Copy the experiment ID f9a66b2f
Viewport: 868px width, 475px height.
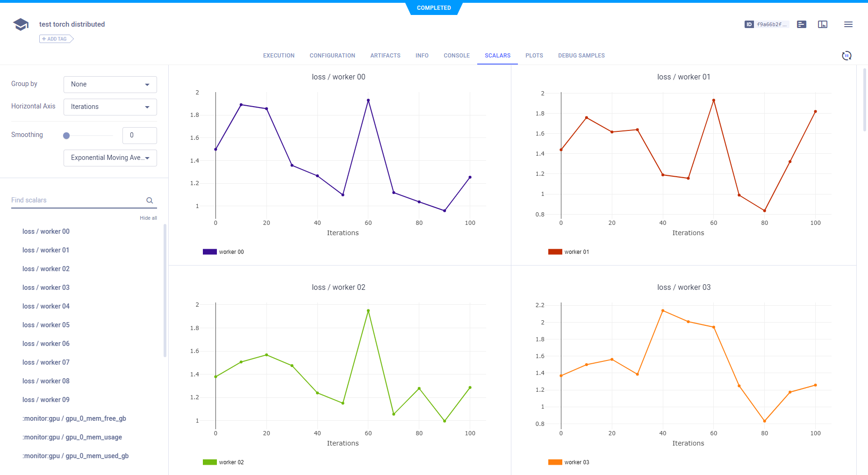pyautogui.click(x=767, y=24)
